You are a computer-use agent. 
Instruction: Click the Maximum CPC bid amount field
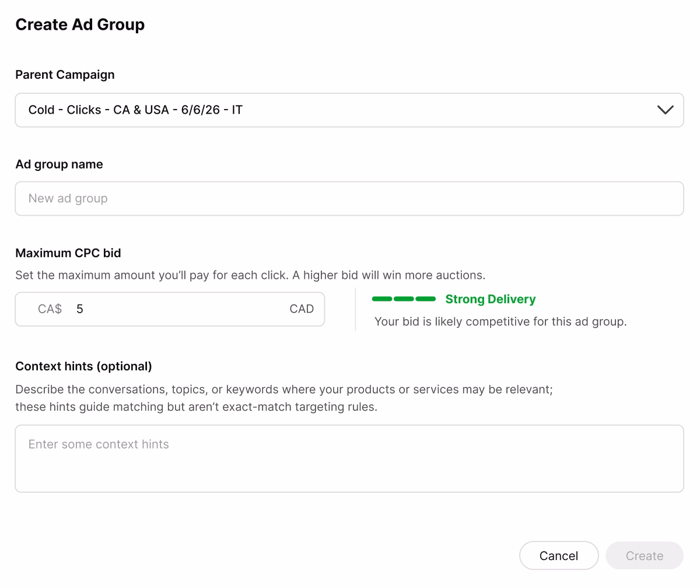tap(170, 309)
